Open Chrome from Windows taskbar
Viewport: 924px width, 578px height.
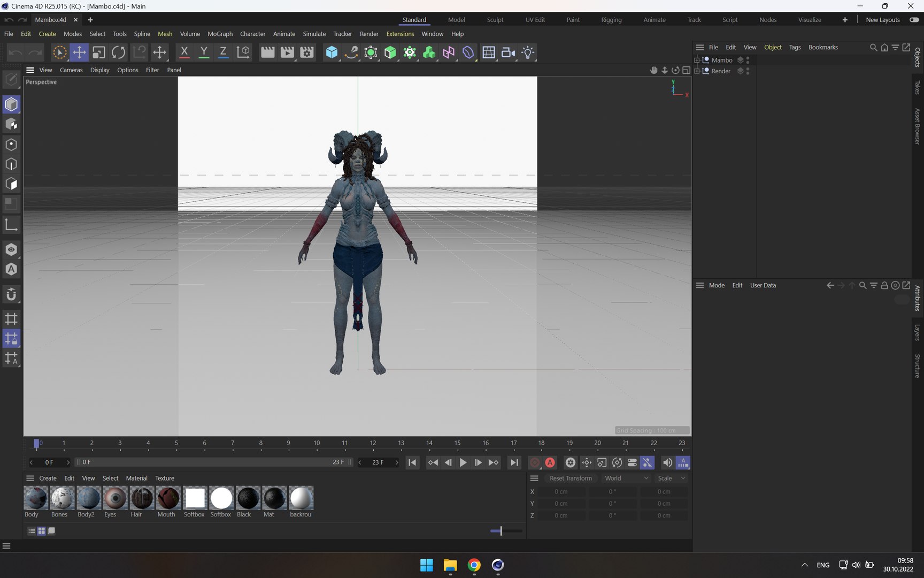pyautogui.click(x=474, y=565)
